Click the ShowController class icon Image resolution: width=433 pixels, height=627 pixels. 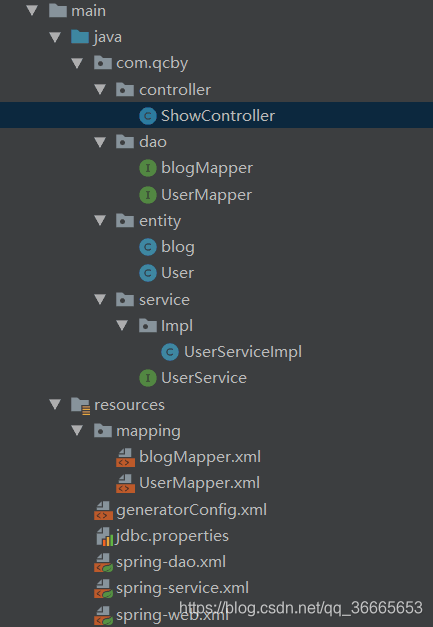point(148,116)
